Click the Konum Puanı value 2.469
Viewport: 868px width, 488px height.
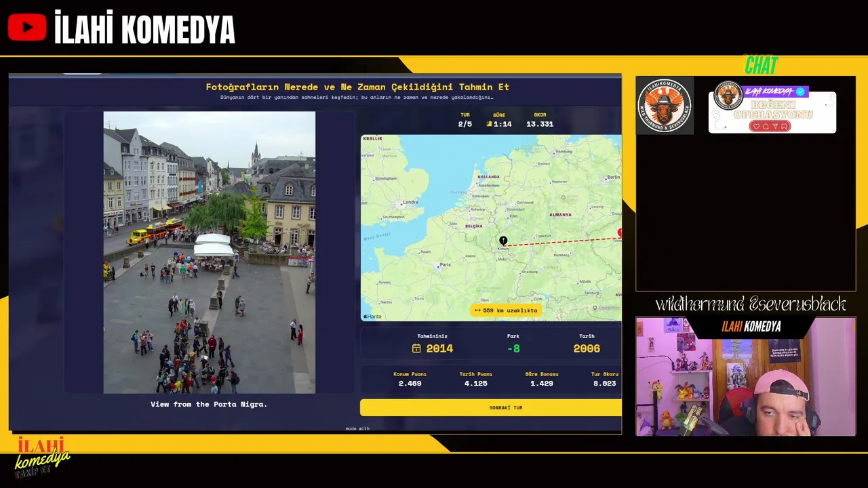tap(410, 384)
